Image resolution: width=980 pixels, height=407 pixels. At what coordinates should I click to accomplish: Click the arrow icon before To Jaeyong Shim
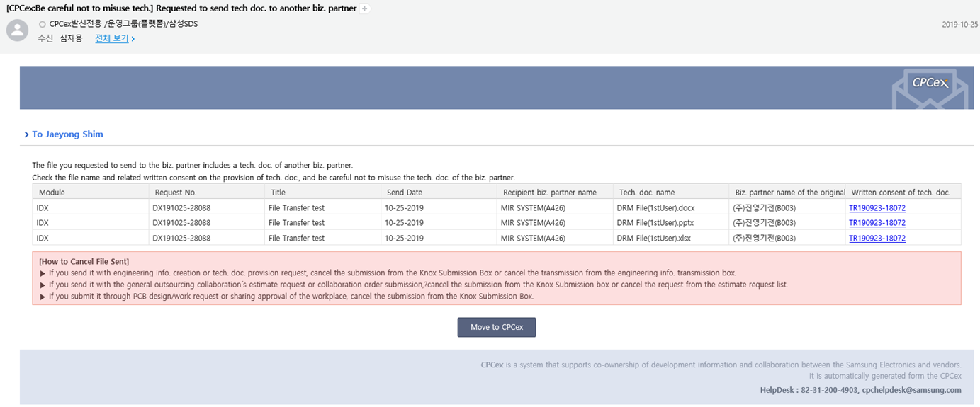pos(26,134)
